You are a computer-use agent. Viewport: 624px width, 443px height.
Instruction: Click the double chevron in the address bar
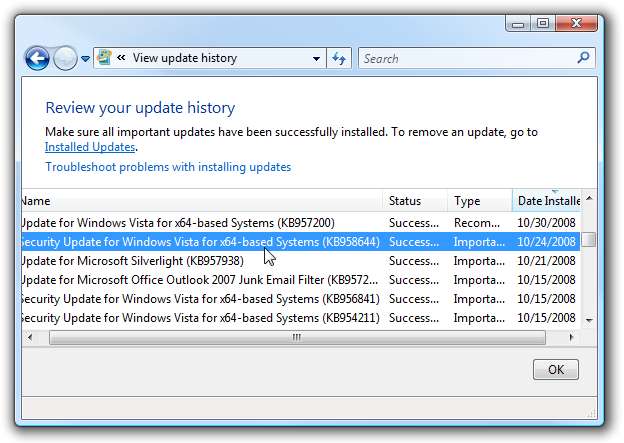coord(121,58)
